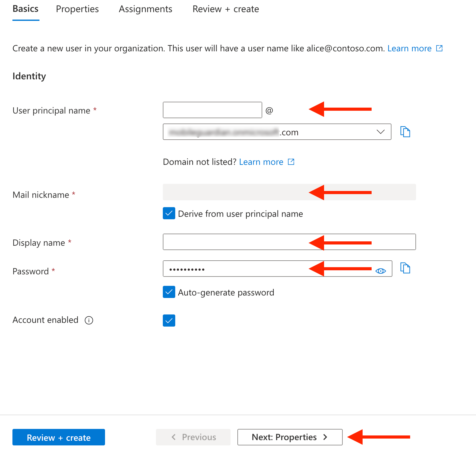Screen dimensions: 476x451
Task: Uncheck the Account enabled checkbox
Action: click(x=169, y=320)
